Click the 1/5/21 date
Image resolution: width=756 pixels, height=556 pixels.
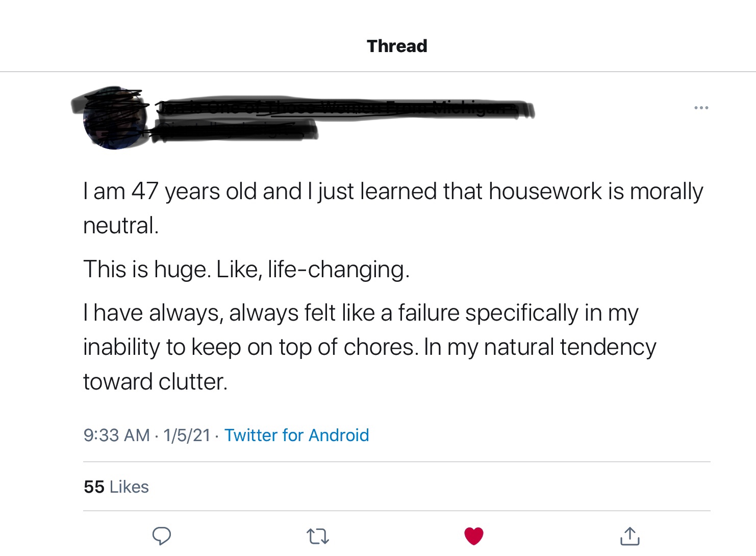point(187,435)
